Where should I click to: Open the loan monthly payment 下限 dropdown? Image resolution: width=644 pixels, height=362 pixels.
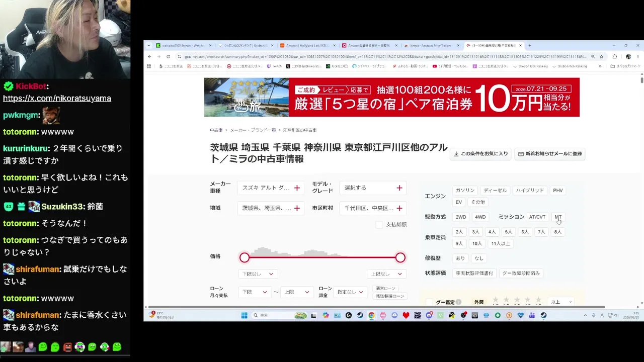point(255,292)
